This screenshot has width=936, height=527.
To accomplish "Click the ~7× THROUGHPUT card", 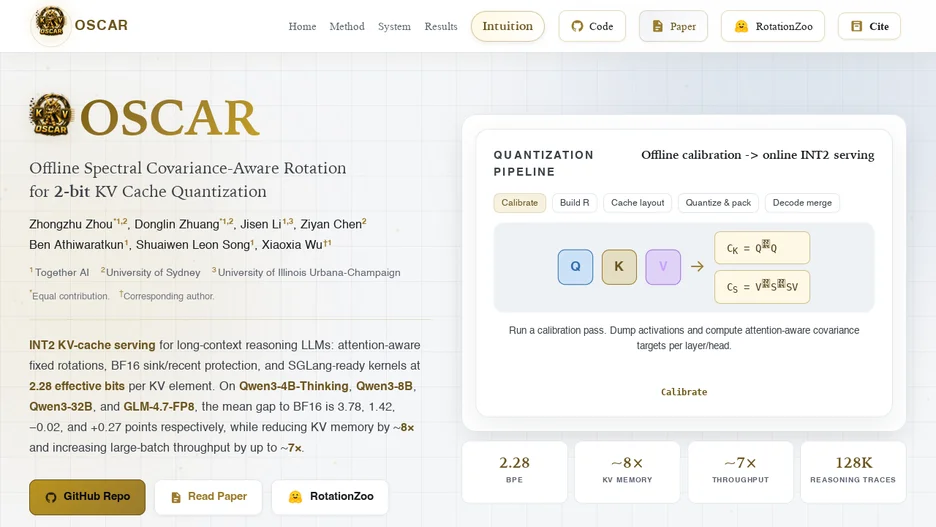I will click(740, 470).
